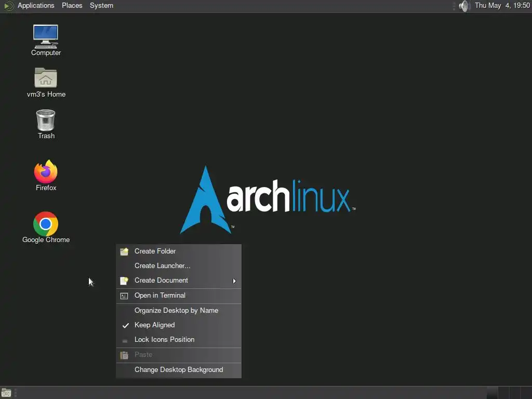Open the Applications menu
This screenshot has width=532, height=399.
point(36,5)
